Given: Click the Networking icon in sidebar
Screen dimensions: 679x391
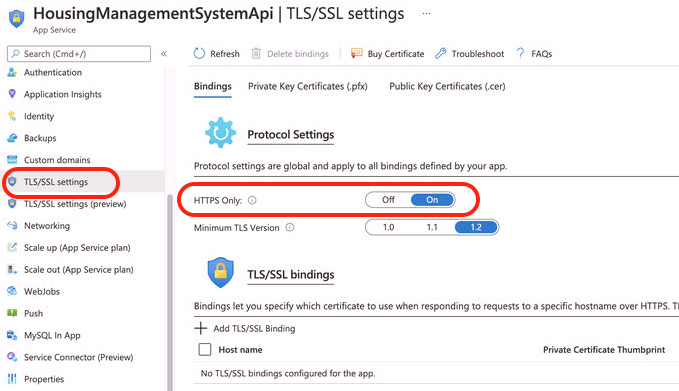Looking at the screenshot, I should pos(12,225).
